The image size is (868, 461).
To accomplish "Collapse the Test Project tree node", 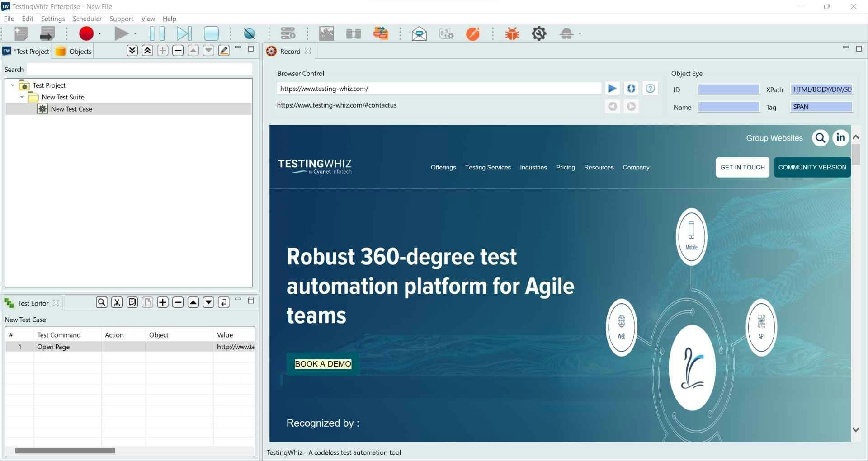I will coord(13,85).
